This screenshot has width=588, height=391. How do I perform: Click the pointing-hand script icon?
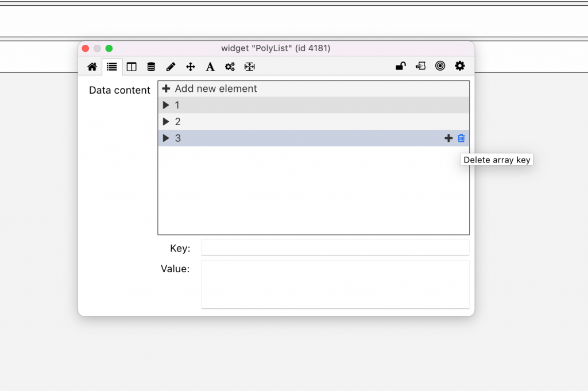coord(420,66)
